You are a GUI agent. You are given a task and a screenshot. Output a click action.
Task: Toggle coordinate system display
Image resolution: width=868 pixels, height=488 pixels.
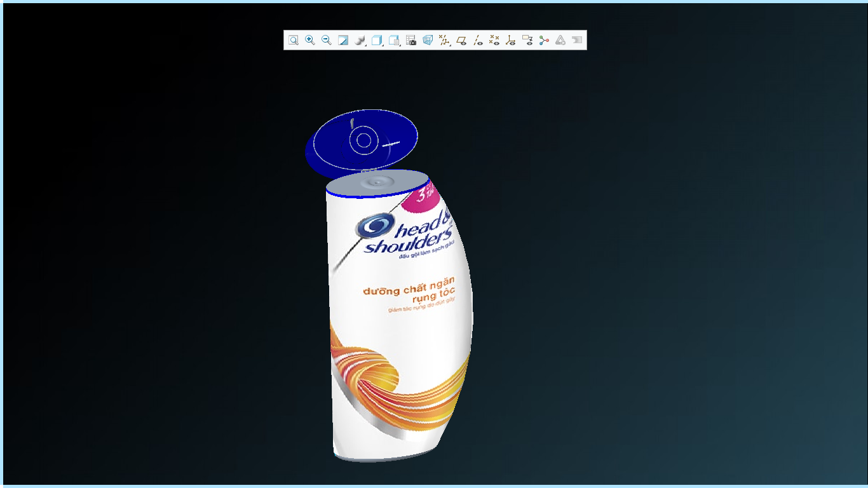coord(511,40)
